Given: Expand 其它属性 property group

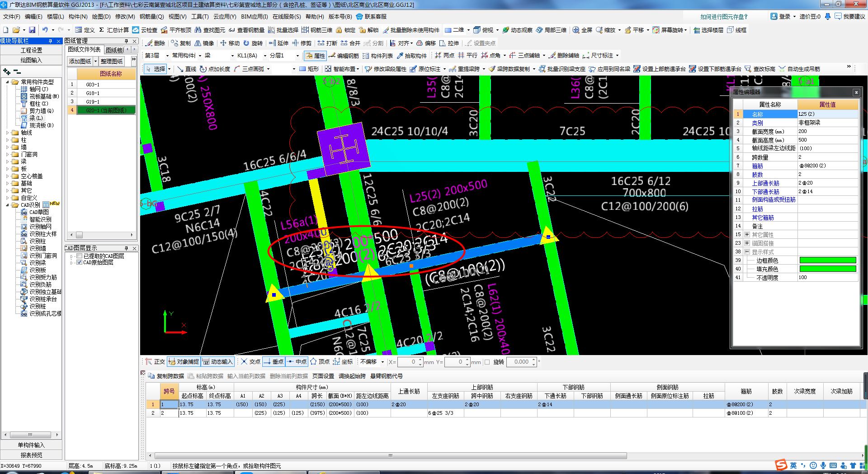Looking at the screenshot, I should [747, 234].
